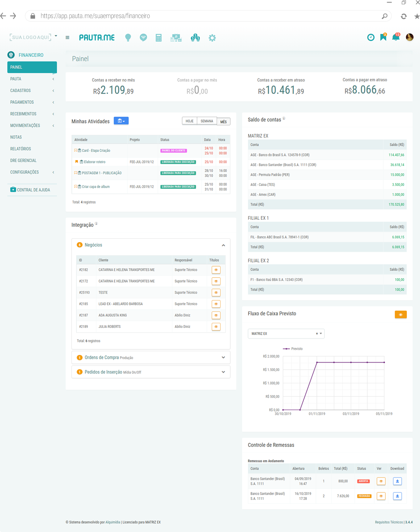This screenshot has height=532, width=420.
Task: Open the Card - Etapa Criação activity
Action: coord(96,150)
